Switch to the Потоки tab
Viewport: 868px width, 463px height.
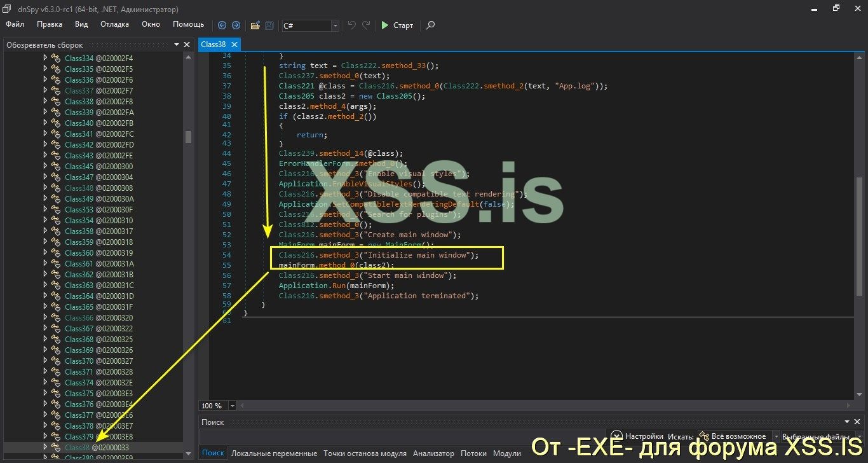coord(473,453)
